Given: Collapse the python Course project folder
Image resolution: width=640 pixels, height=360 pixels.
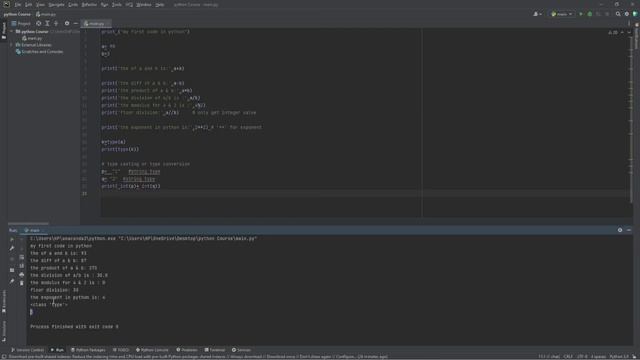Looking at the screenshot, I should 12,31.
